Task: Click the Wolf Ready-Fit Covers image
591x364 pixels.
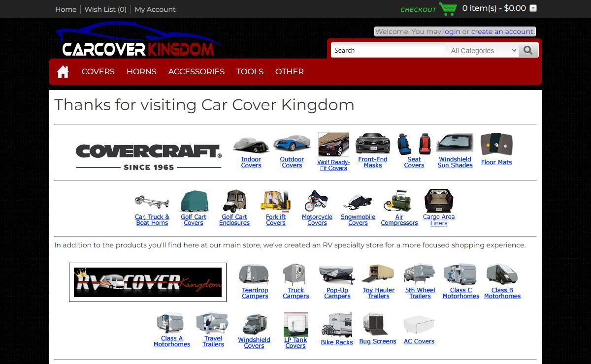Action: pos(333,145)
